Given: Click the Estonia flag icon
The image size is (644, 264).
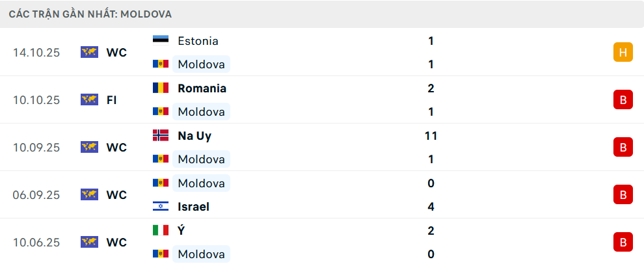Looking at the screenshot, I should pos(160,40).
